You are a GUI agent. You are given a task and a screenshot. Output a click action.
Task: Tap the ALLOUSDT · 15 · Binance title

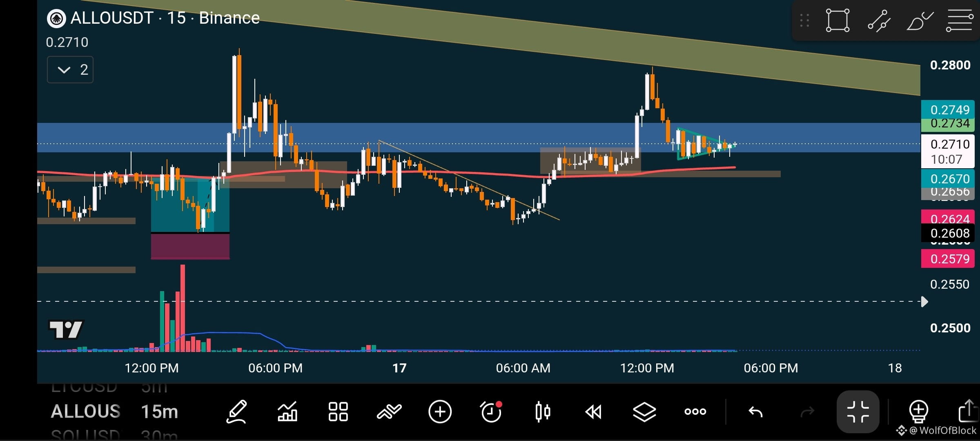click(165, 18)
